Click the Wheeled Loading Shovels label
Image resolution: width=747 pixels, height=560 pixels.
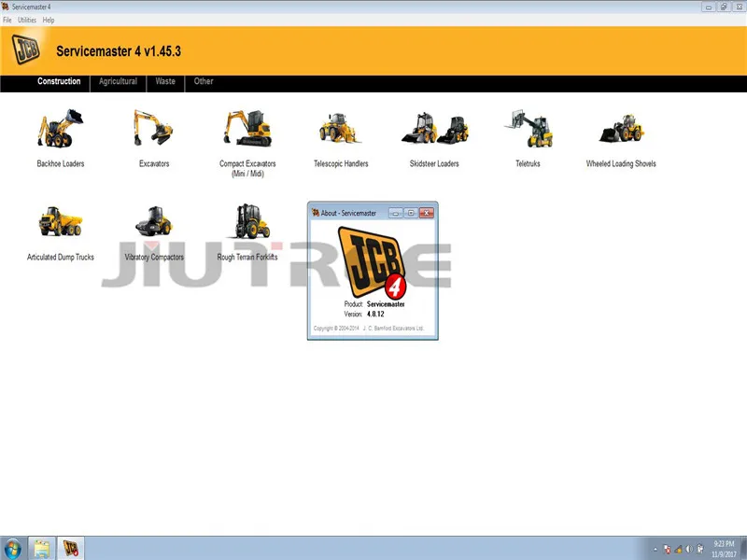click(x=621, y=164)
